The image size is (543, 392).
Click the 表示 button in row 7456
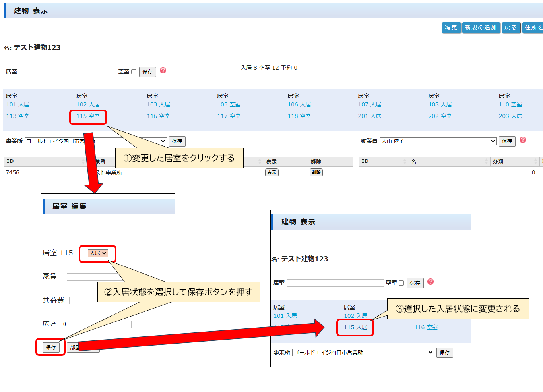[x=272, y=172]
